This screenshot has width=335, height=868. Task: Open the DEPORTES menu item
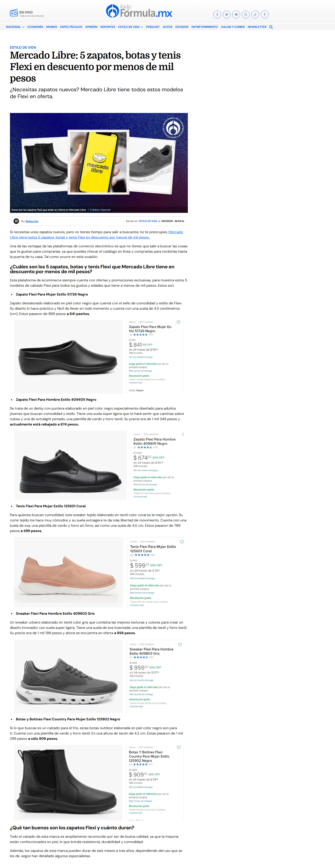[108, 27]
